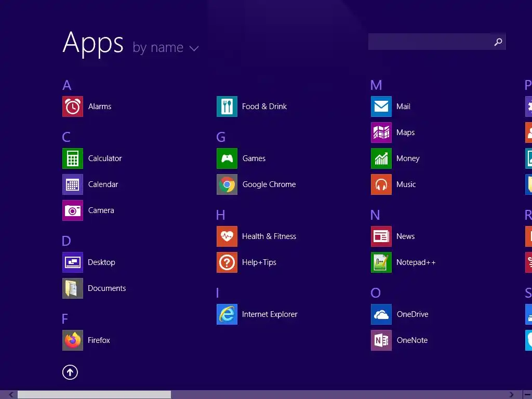This screenshot has height=399, width=532.
Task: Select the letter O group header
Action: [x=376, y=293]
